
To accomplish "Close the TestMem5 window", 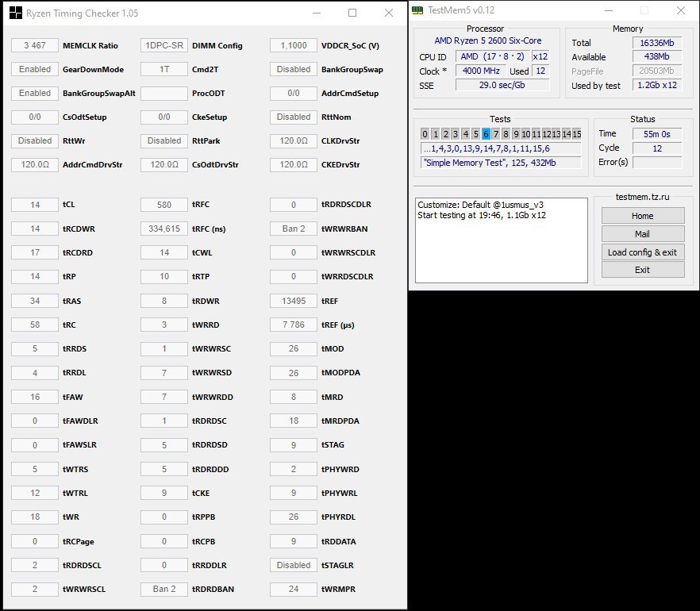I will click(680, 10).
